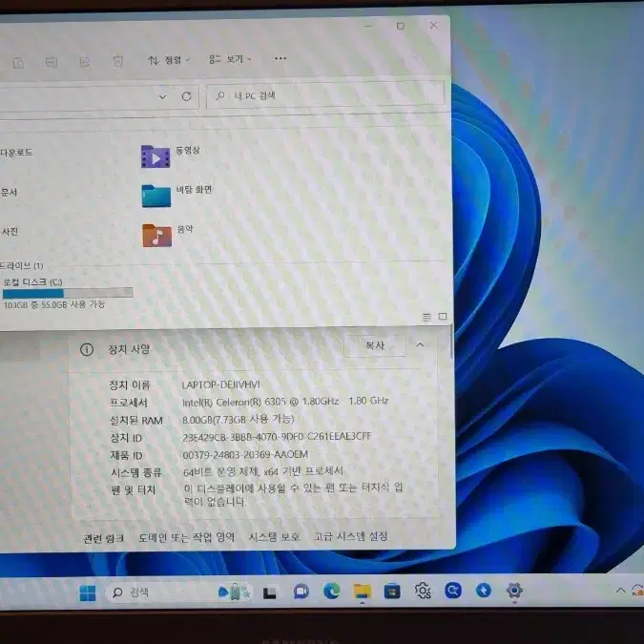
Task: Open the Settings gear taskbar icon at far right
Action: click(x=514, y=591)
